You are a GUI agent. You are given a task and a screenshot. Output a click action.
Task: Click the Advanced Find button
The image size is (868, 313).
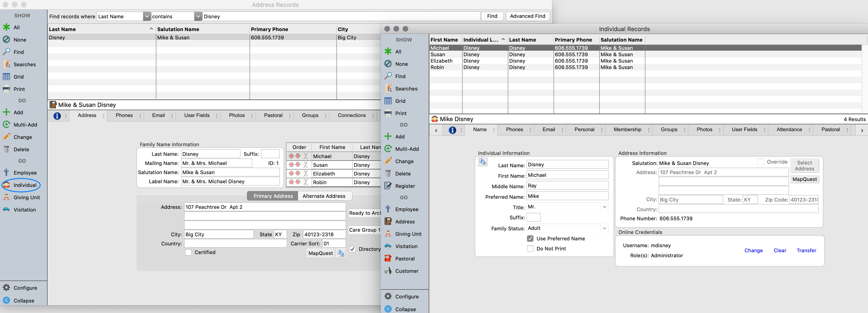(527, 16)
